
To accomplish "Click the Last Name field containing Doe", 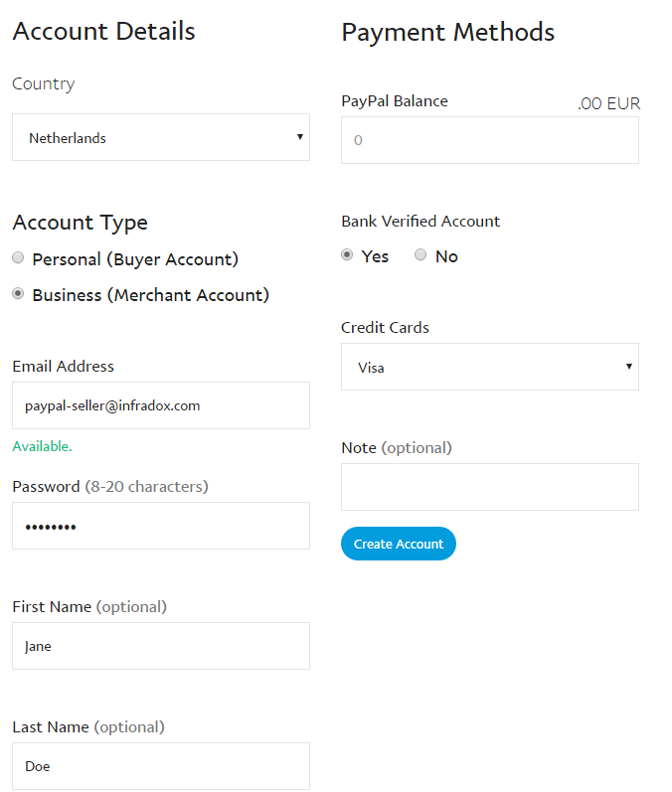I will click(x=161, y=766).
